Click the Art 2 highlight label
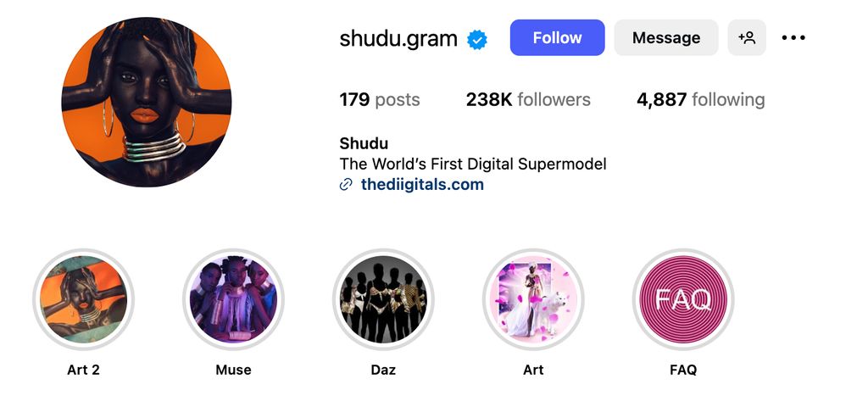868x407 pixels. pyautogui.click(x=83, y=370)
